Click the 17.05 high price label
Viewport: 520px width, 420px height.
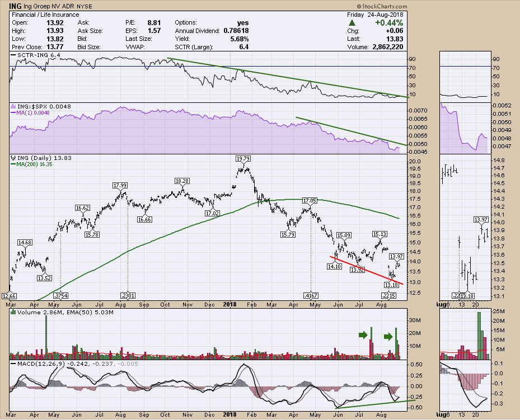(x=310, y=201)
